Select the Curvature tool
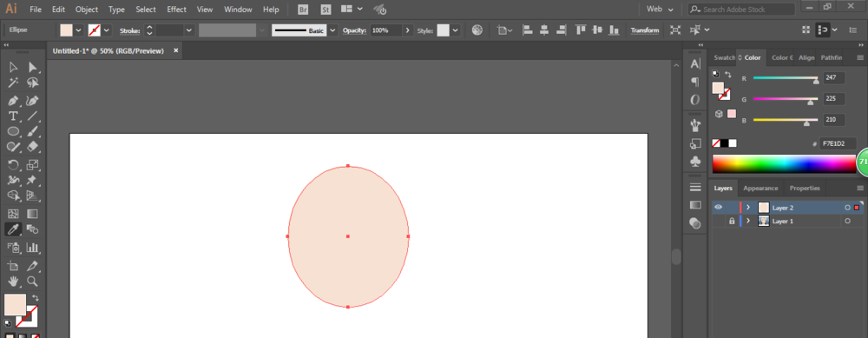Viewport: 868px width, 338px height. pyautogui.click(x=32, y=102)
